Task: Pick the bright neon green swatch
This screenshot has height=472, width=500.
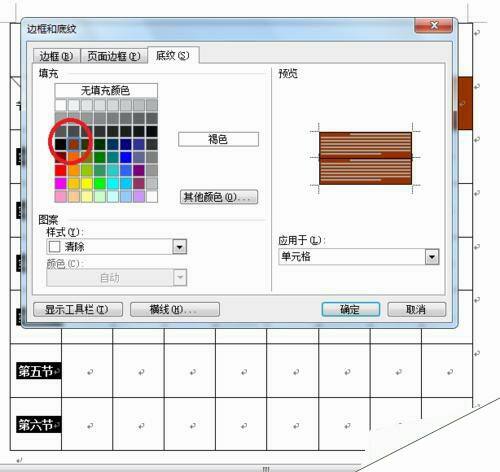Action: click(99, 183)
